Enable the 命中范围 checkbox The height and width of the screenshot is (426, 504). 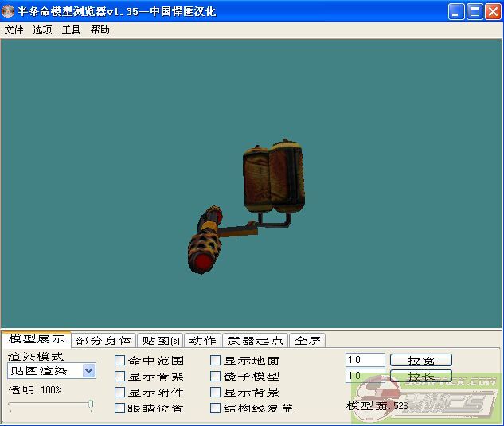coord(120,361)
